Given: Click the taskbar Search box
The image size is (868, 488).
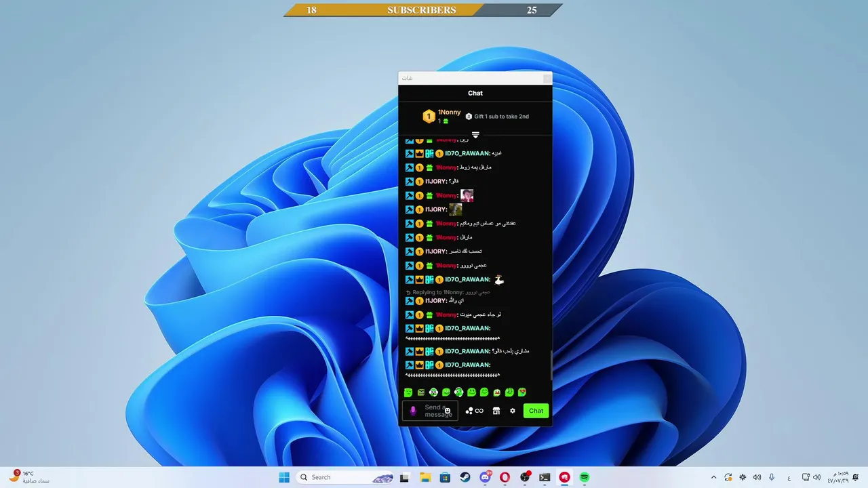Looking at the screenshot, I should (x=346, y=477).
